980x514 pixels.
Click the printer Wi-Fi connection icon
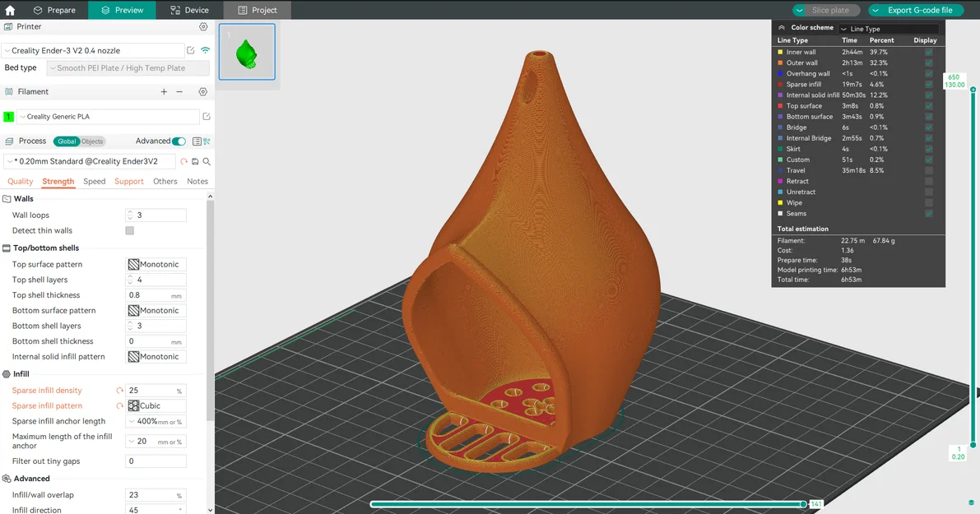(x=205, y=51)
